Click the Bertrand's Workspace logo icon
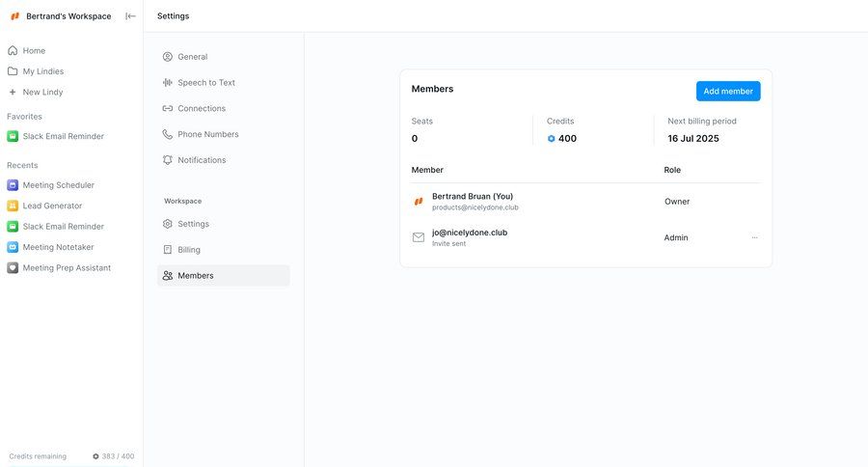Screen dimensions: 868x467 pyautogui.click(x=14, y=16)
